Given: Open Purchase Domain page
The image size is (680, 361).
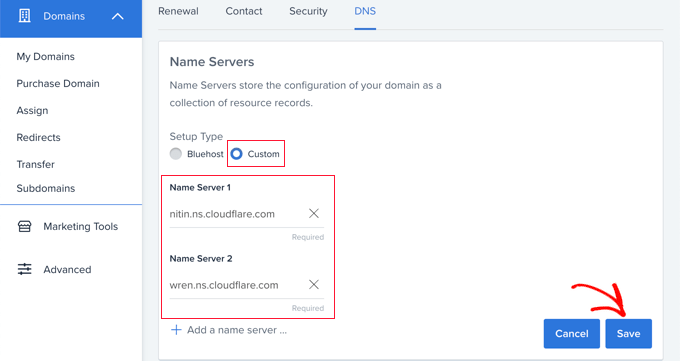Looking at the screenshot, I should [58, 84].
